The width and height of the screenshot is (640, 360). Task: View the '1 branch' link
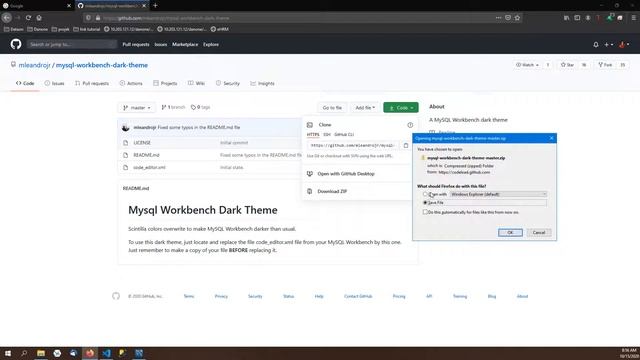pos(173,107)
